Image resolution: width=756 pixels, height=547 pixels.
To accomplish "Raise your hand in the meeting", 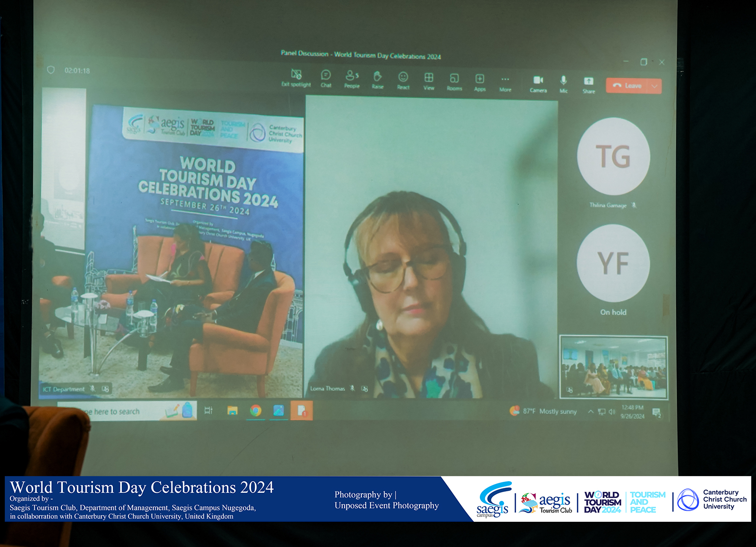I will click(378, 80).
